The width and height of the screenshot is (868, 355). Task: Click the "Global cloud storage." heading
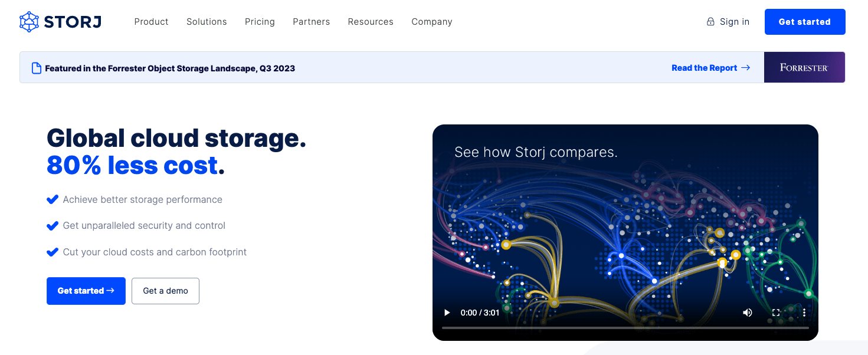(x=176, y=139)
